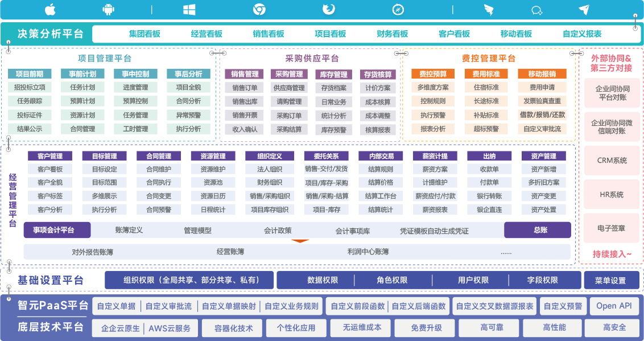Click the DingTalk wing icon
This screenshot has height=341, width=644.
point(489,9)
